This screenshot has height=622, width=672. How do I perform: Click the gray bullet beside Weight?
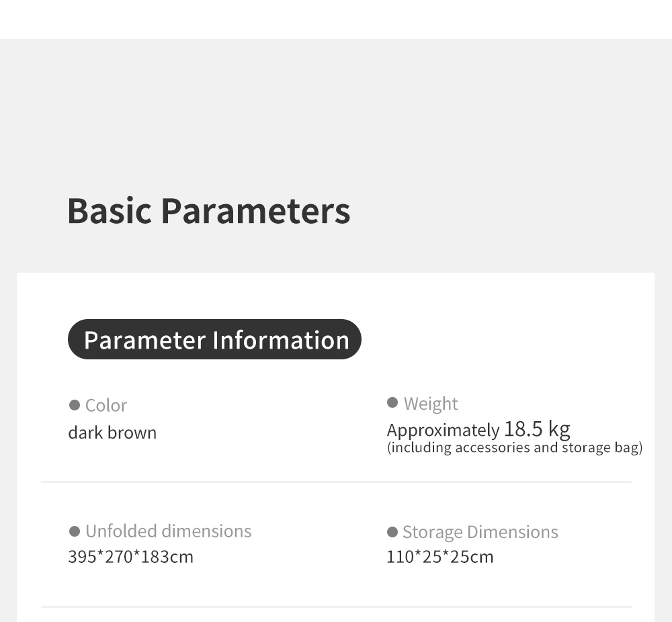[x=392, y=402]
